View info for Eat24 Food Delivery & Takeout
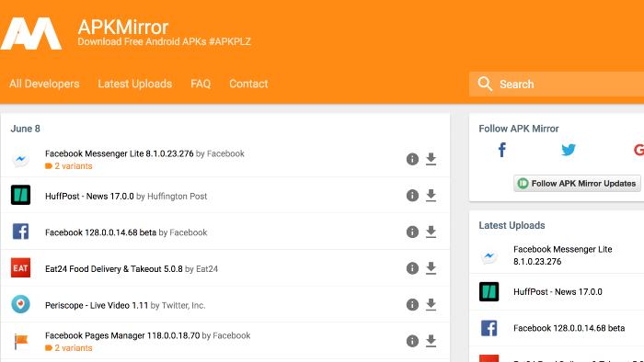The image size is (644, 362). pos(412,268)
